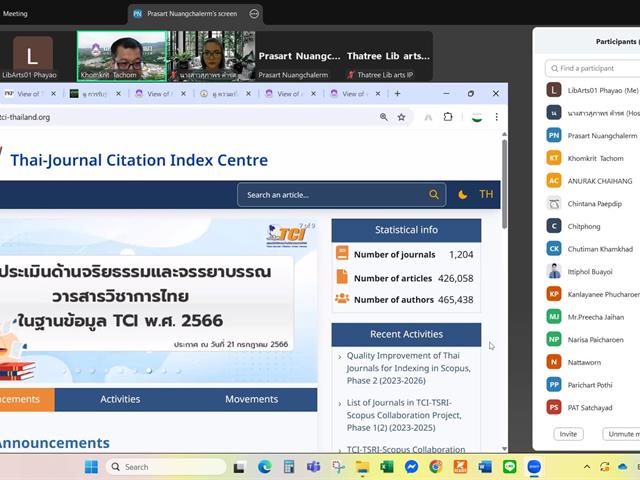Switch site language to TH
Image resolution: width=640 pixels, height=480 pixels.
point(486,194)
